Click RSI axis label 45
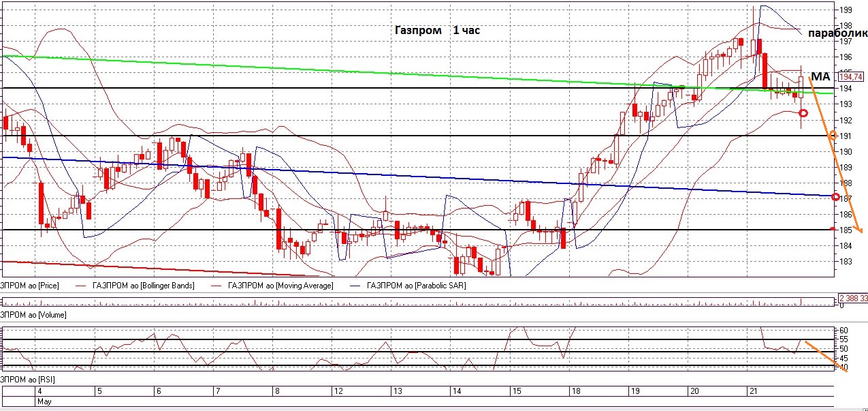868x411 pixels. click(843, 358)
